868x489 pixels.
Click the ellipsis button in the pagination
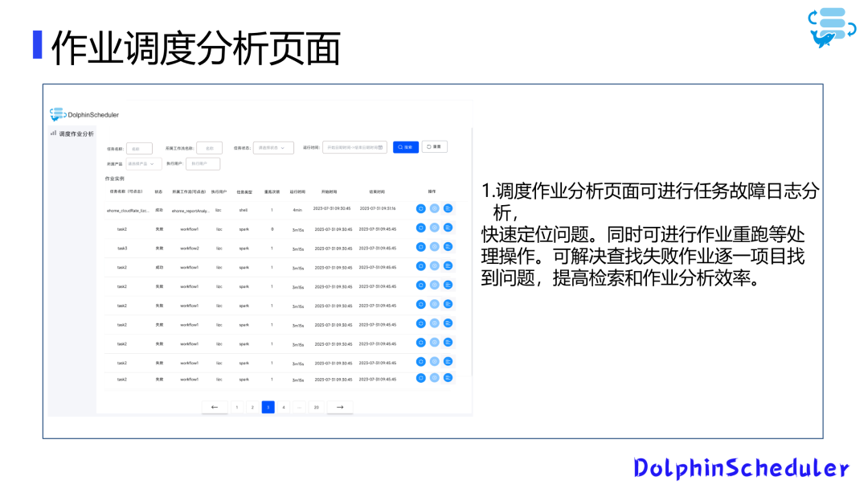[x=299, y=407]
